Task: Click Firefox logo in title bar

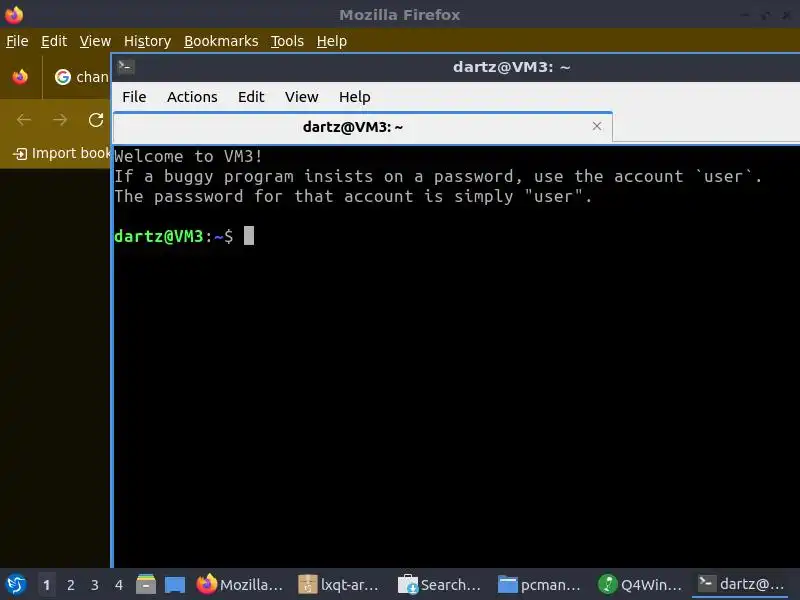Action: [14, 15]
